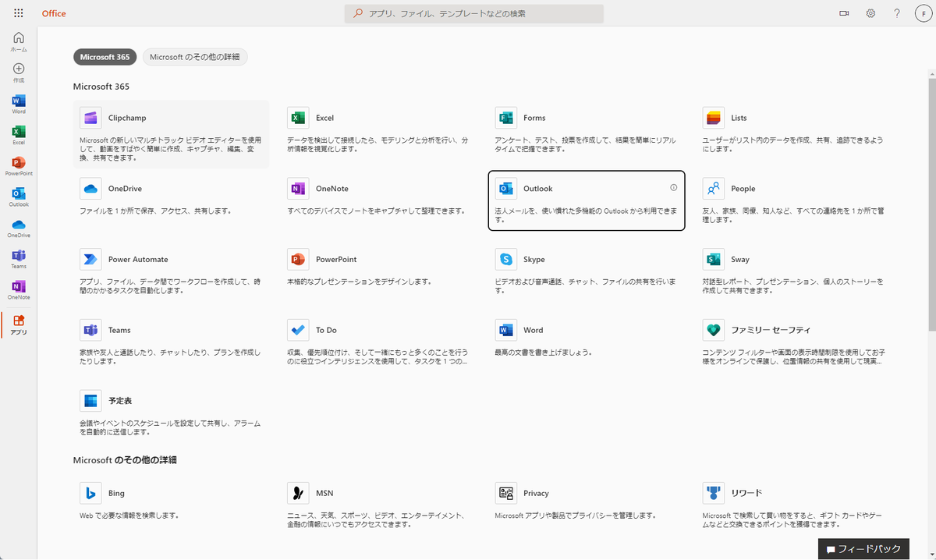This screenshot has width=936, height=560.
Task: Open the MSN name link
Action: [324, 493]
